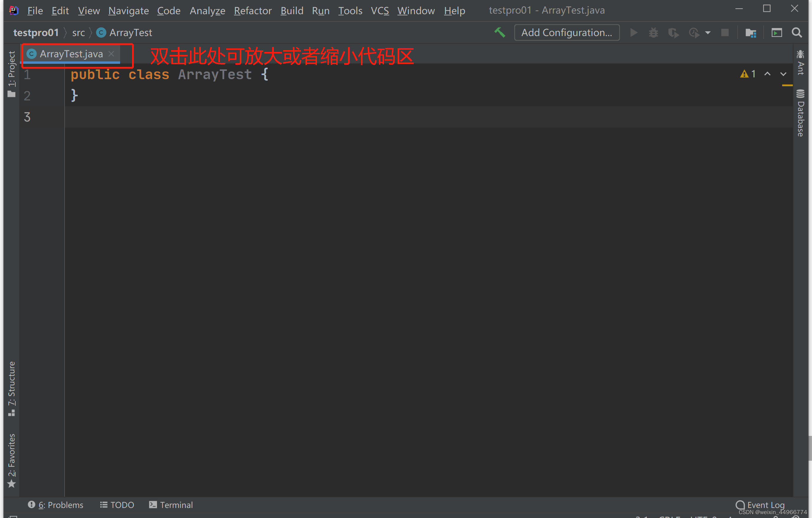Toggle the Structure tool window
The height and width of the screenshot is (518, 812).
pyautogui.click(x=11, y=388)
